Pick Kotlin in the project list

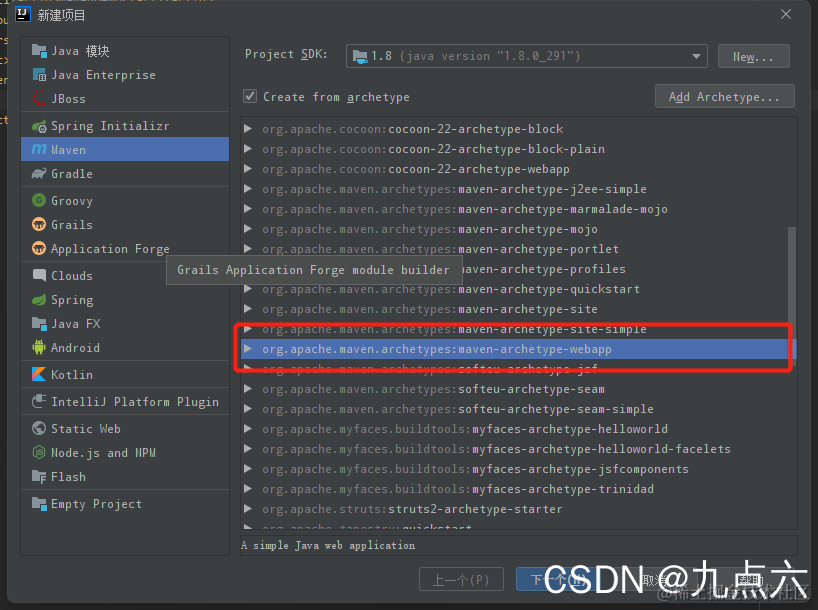coord(125,374)
